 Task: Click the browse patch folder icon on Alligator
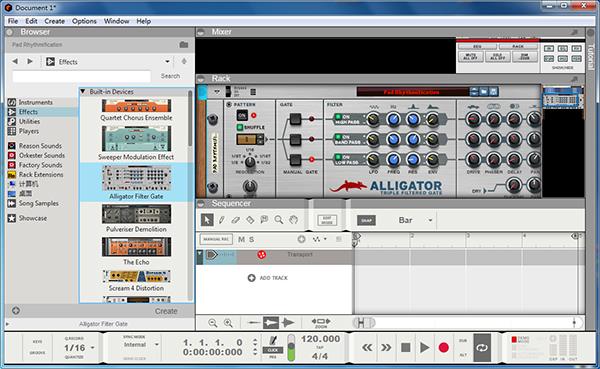tap(484, 92)
